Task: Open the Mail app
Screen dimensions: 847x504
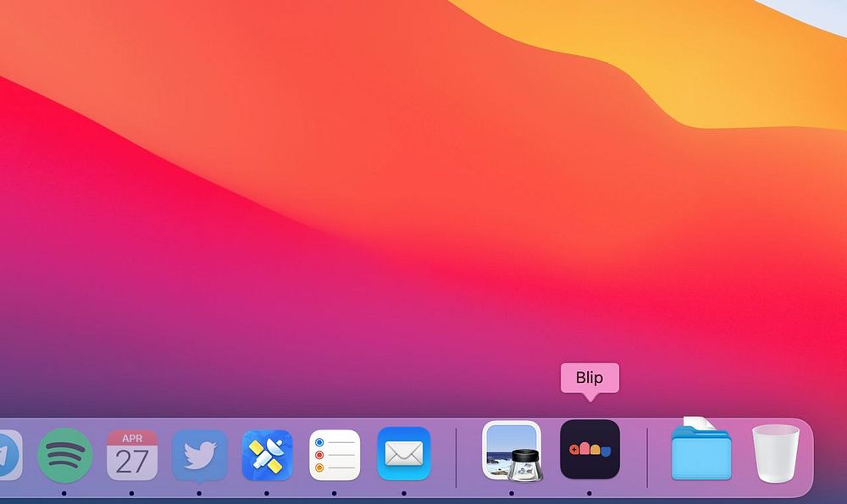Action: [404, 454]
